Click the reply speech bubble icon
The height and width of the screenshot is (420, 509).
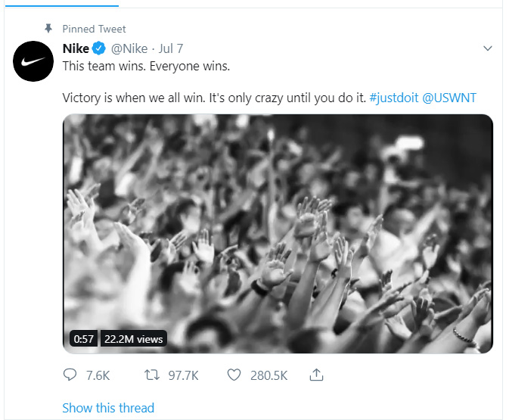pyautogui.click(x=70, y=375)
